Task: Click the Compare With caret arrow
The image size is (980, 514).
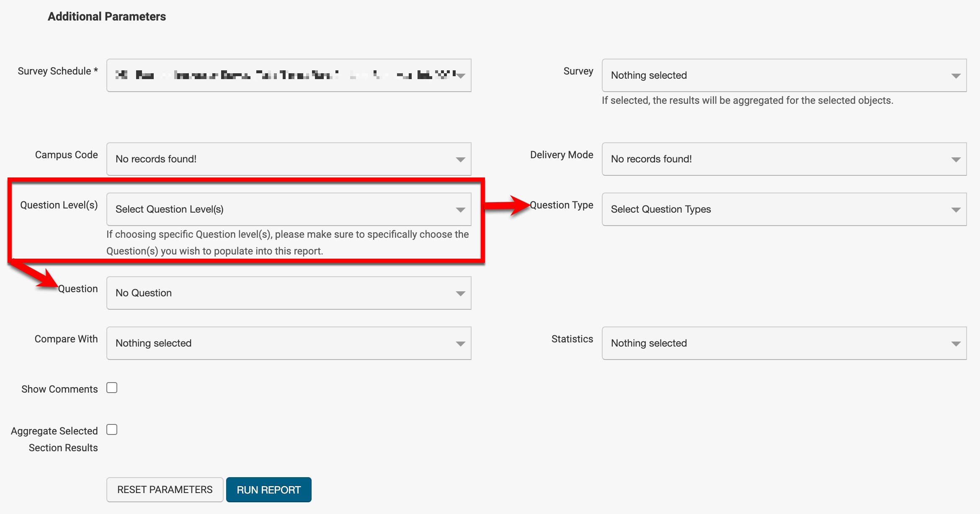Action: click(460, 344)
